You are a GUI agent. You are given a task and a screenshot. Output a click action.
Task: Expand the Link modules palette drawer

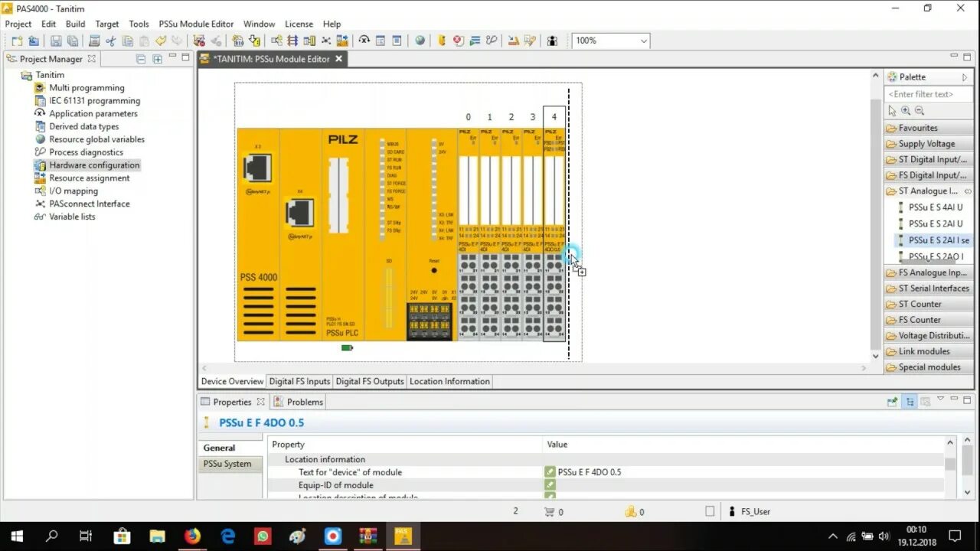point(929,351)
